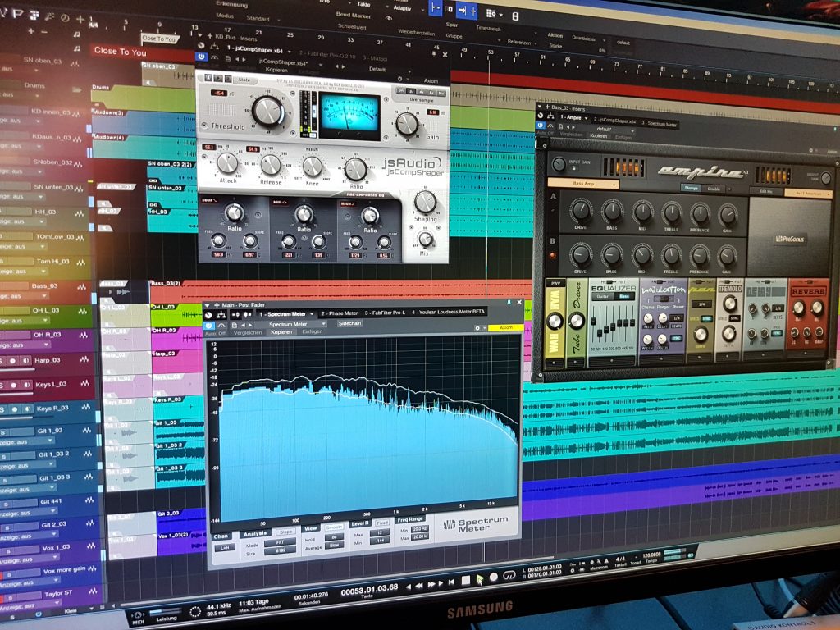
Task: Toggle the channel B indicator light in Ampire
Action: 553,255
